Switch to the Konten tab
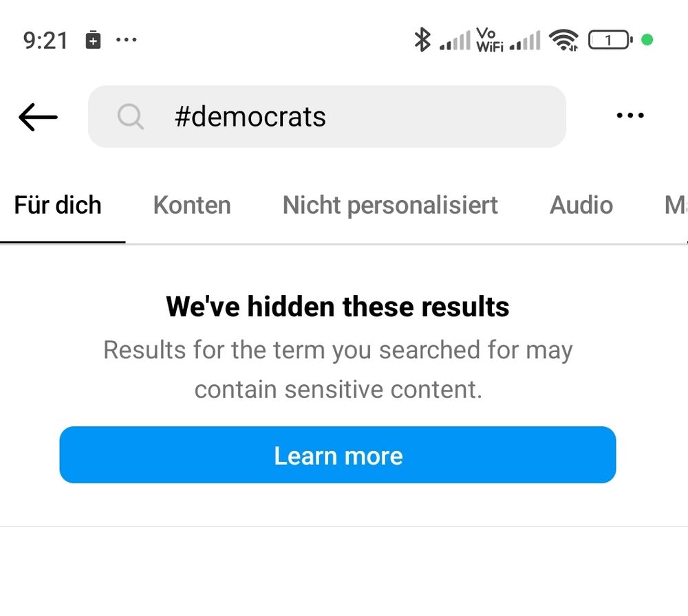 [x=192, y=205]
